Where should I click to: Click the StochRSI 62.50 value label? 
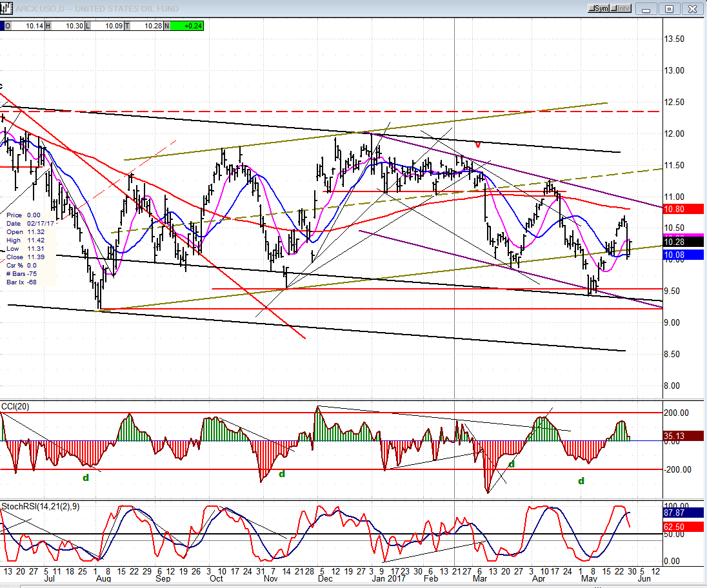683,527
